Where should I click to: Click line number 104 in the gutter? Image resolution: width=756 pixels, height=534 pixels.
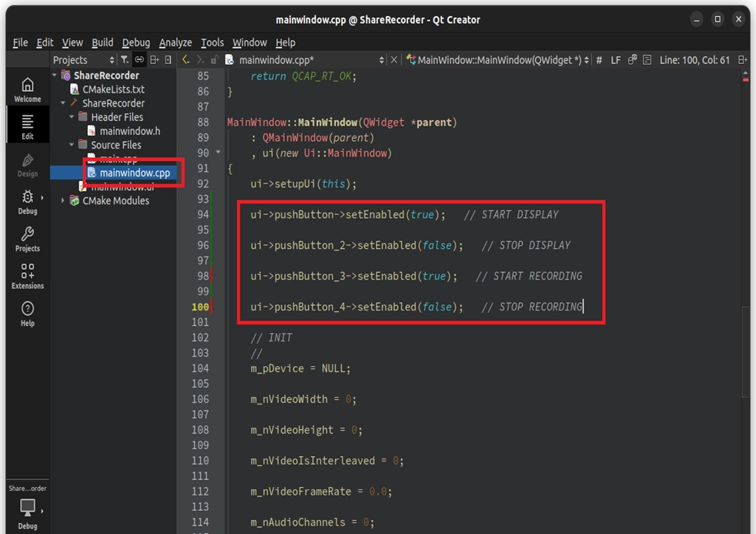[200, 368]
